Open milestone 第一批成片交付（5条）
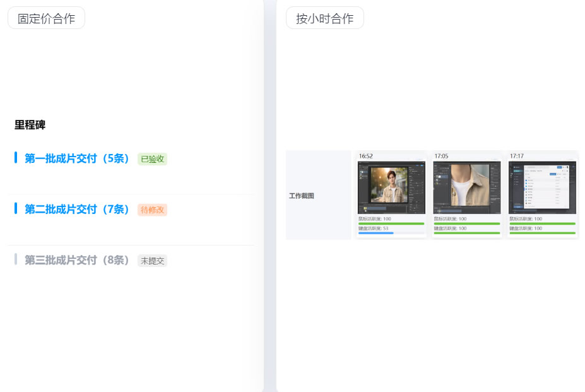585x392 pixels. [77, 158]
